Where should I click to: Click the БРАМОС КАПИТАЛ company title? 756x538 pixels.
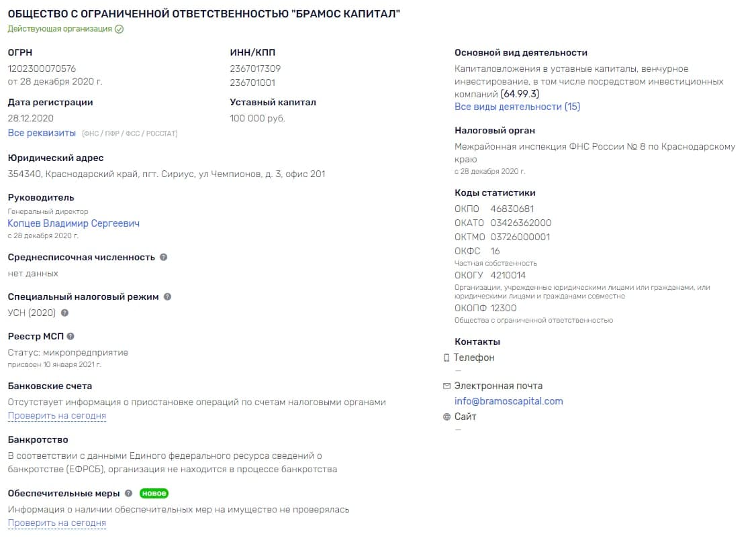point(204,13)
